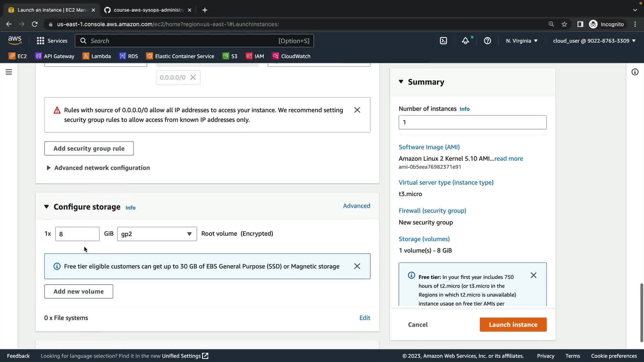This screenshot has width=644, height=362.
Task: Open the AWS CloudShell icon
Action: pos(443,41)
